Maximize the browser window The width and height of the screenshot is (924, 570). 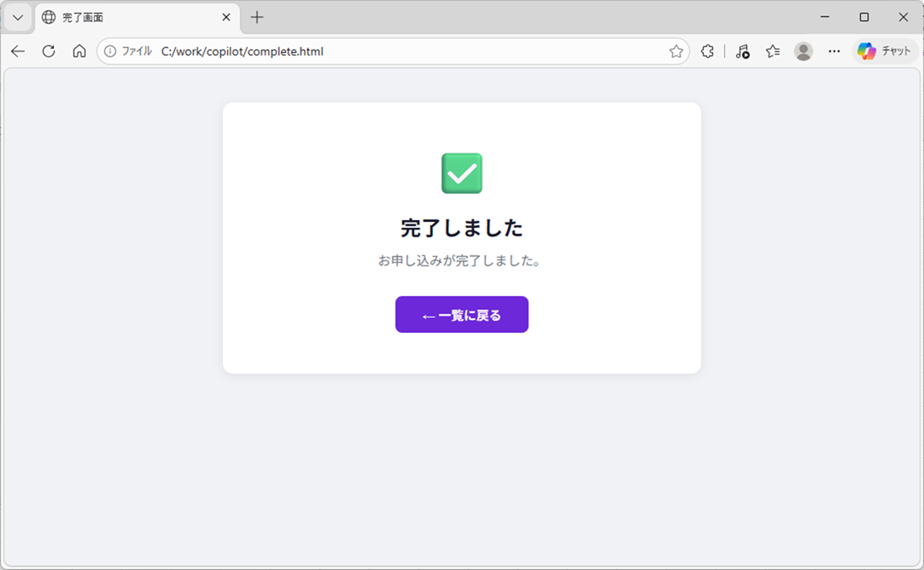click(864, 17)
